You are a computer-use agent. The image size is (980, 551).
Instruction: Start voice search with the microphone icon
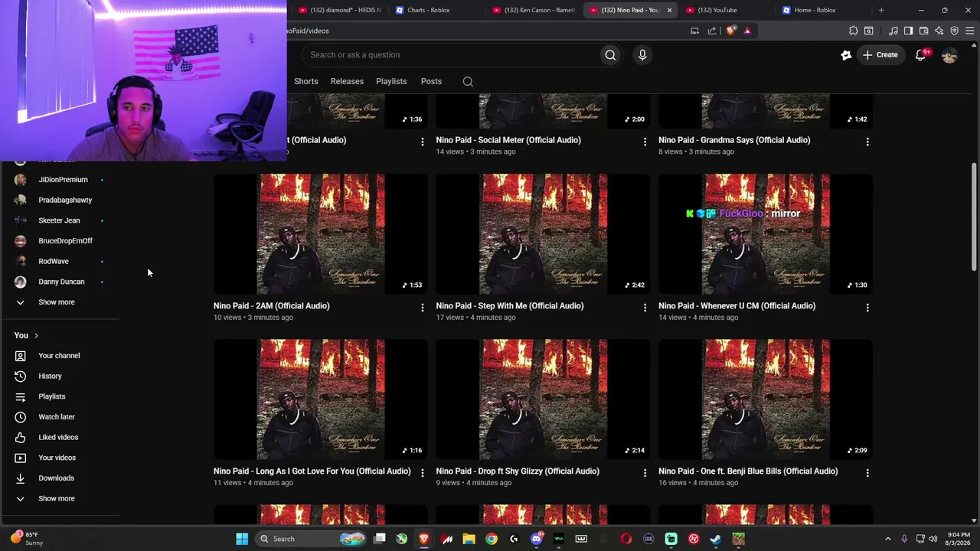point(642,55)
